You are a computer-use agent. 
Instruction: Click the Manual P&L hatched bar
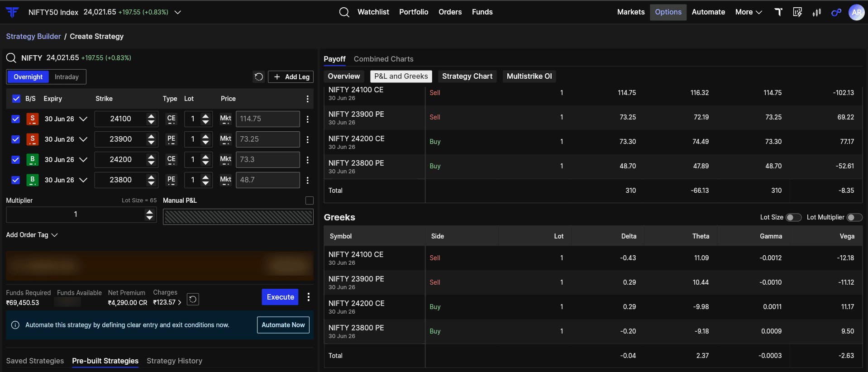point(238,217)
